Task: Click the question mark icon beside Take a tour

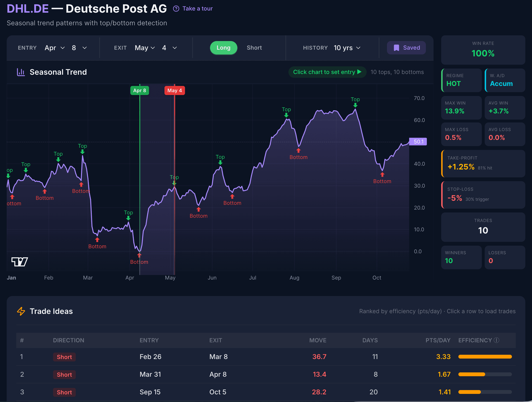Action: pyautogui.click(x=176, y=8)
